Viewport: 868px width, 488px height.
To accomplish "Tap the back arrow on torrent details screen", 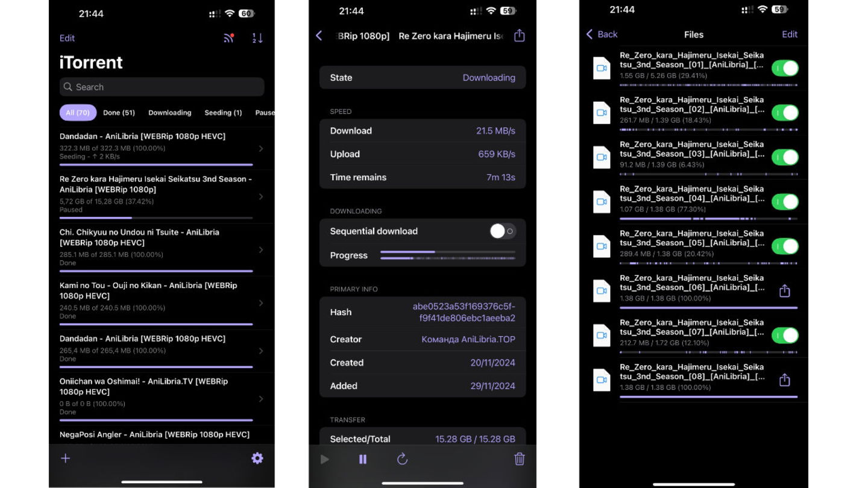I will coord(319,36).
